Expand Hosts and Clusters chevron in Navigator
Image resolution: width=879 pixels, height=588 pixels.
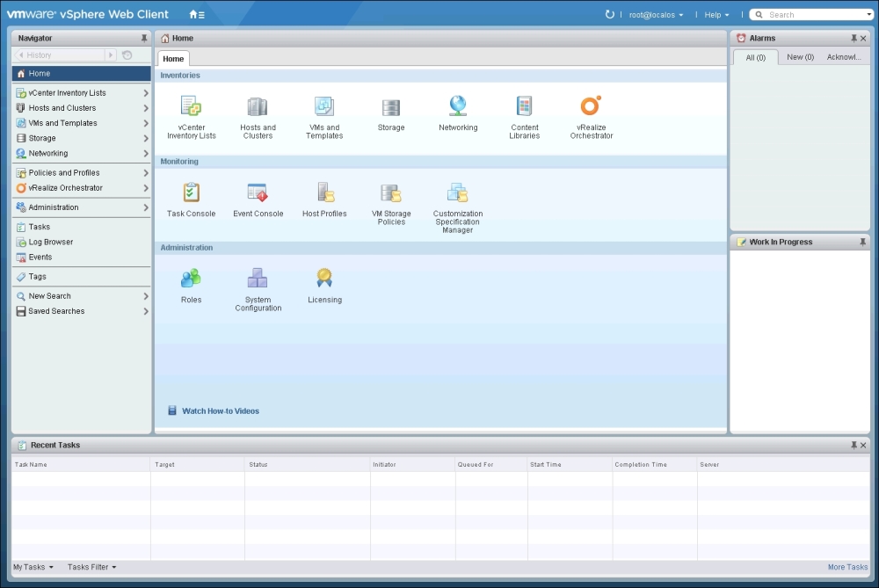click(146, 108)
